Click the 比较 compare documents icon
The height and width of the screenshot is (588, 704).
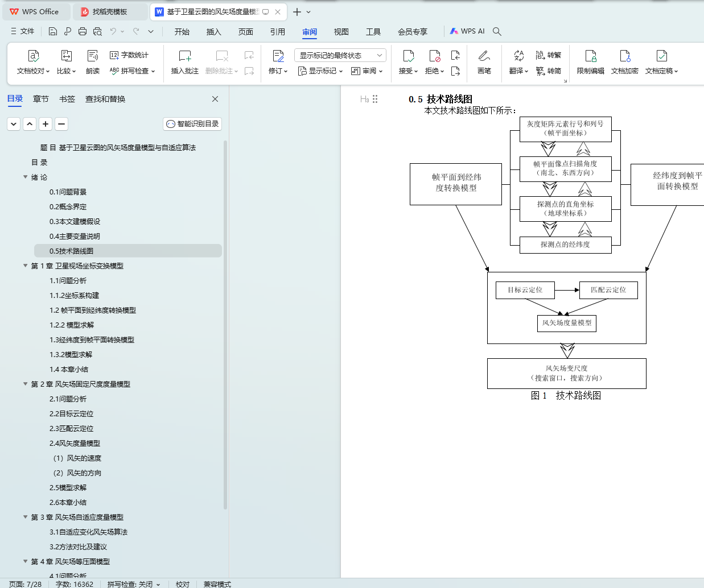(x=66, y=56)
